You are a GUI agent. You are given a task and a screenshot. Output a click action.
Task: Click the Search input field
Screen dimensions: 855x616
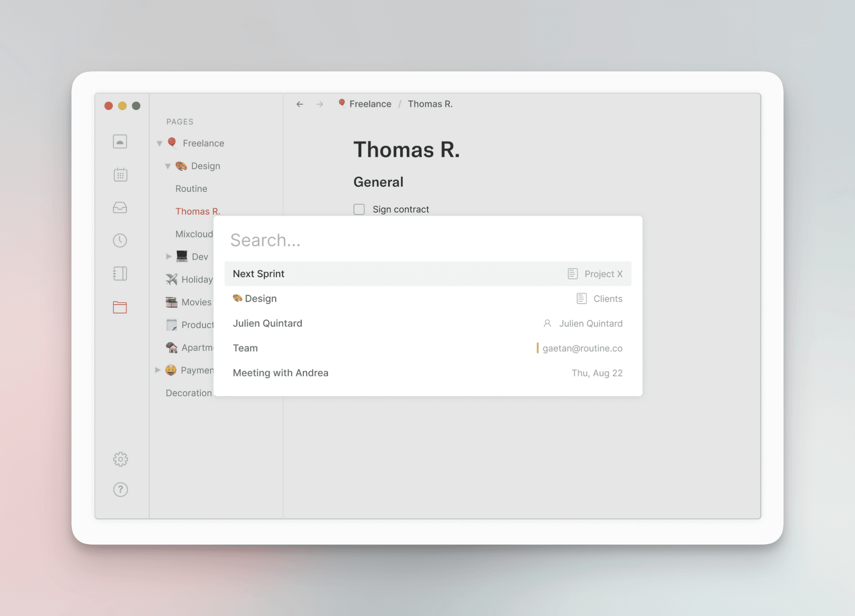point(427,240)
